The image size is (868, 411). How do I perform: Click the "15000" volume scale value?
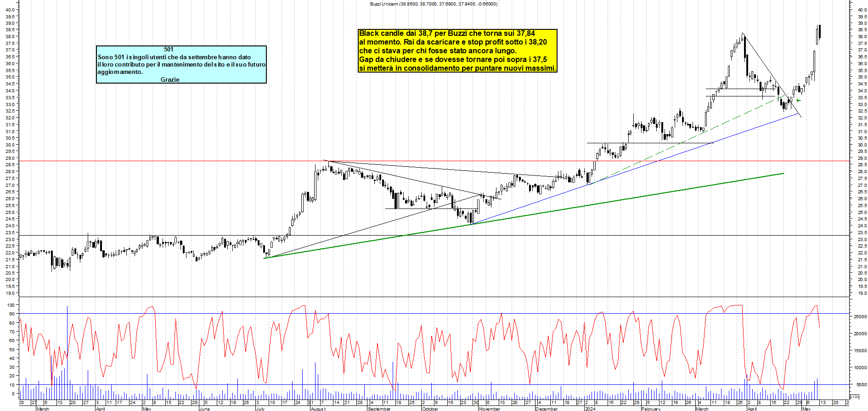[x=860, y=351]
